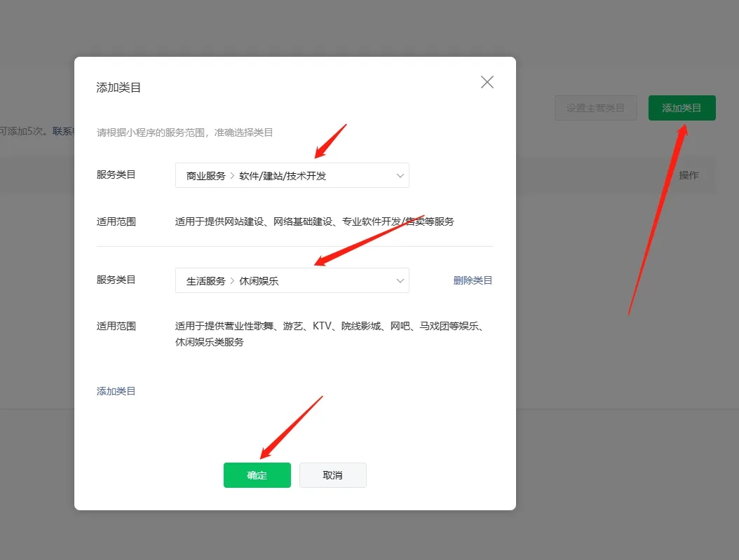Click arrow separator after 生活服务

232,281
